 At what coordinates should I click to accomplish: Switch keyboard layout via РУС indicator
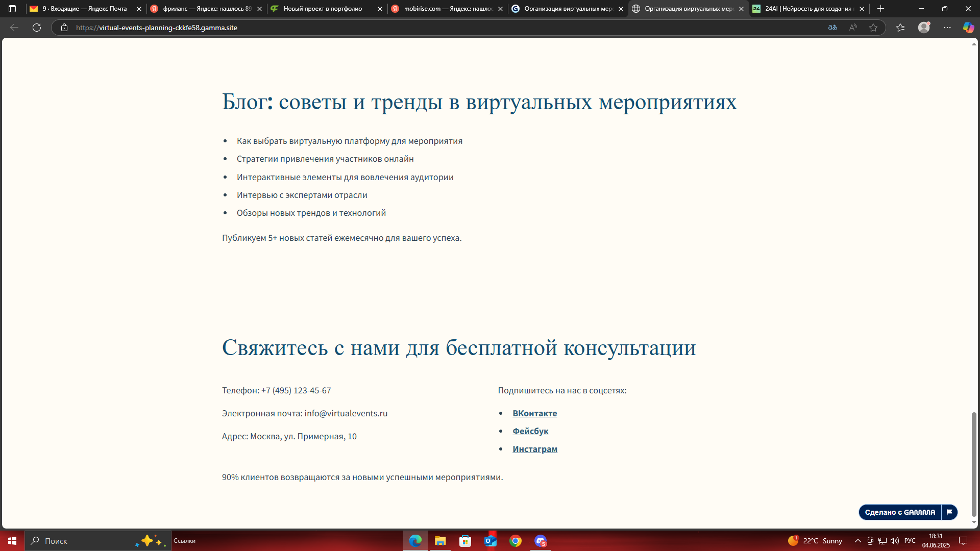(x=911, y=541)
